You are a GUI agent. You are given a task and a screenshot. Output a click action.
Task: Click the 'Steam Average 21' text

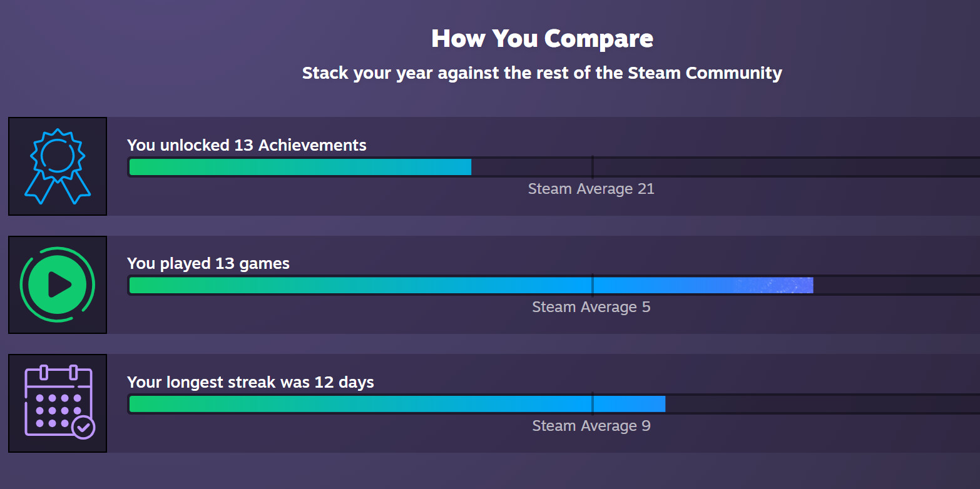pyautogui.click(x=591, y=189)
